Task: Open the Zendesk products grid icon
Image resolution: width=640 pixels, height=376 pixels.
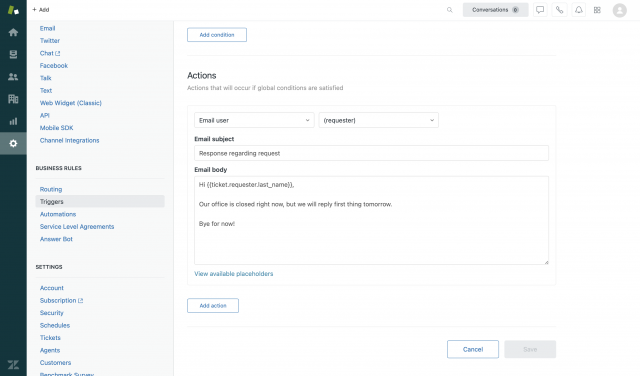Action: pyautogui.click(x=597, y=10)
